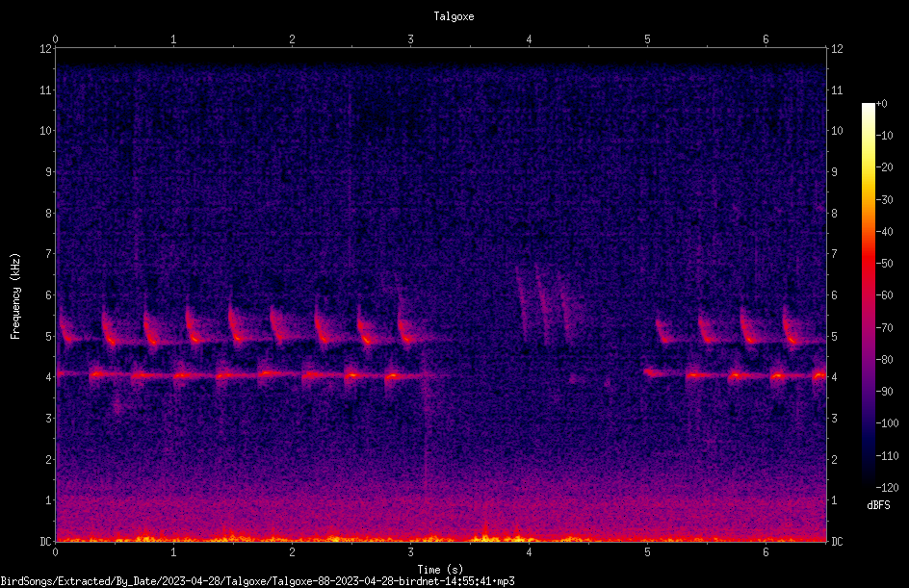
Task: Click the 6 second tick on top axis
Action: pos(766,39)
